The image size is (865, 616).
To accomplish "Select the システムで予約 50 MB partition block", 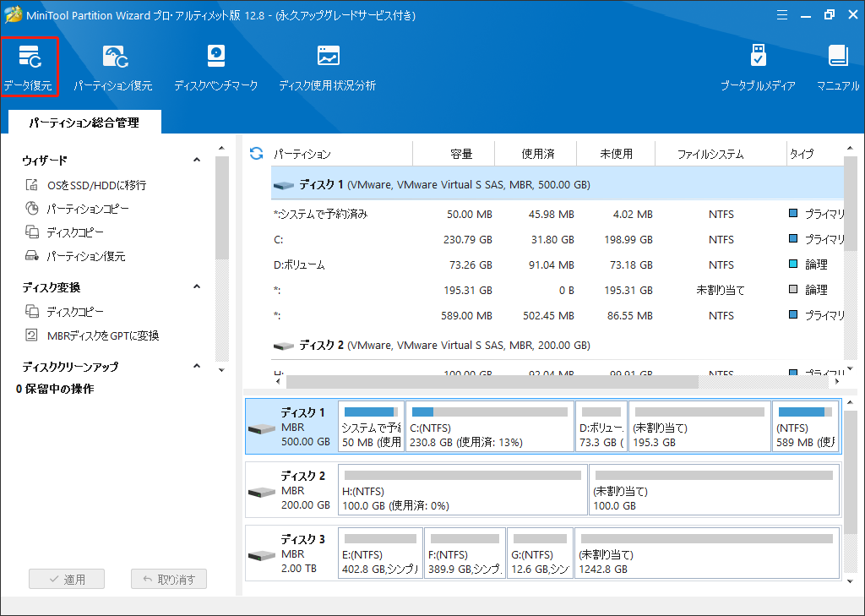I will pos(372,426).
